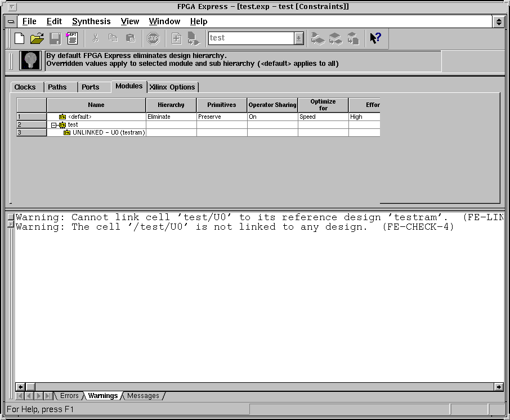This screenshot has height=420, width=510.
Task: Select the Warnings output tab
Action: (x=103, y=396)
